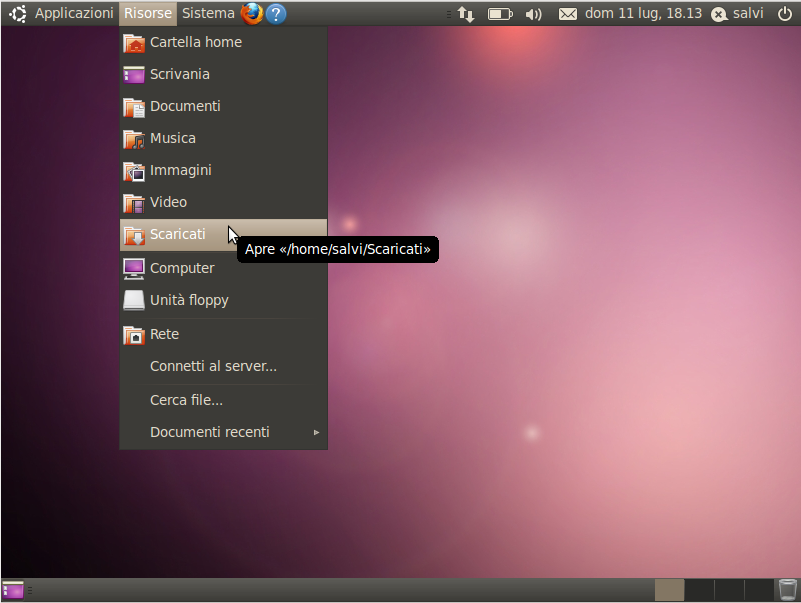Image resolution: width=801 pixels, height=603 pixels.
Task: Click the Show Desktop icon in bottom panel
Action: point(13,590)
